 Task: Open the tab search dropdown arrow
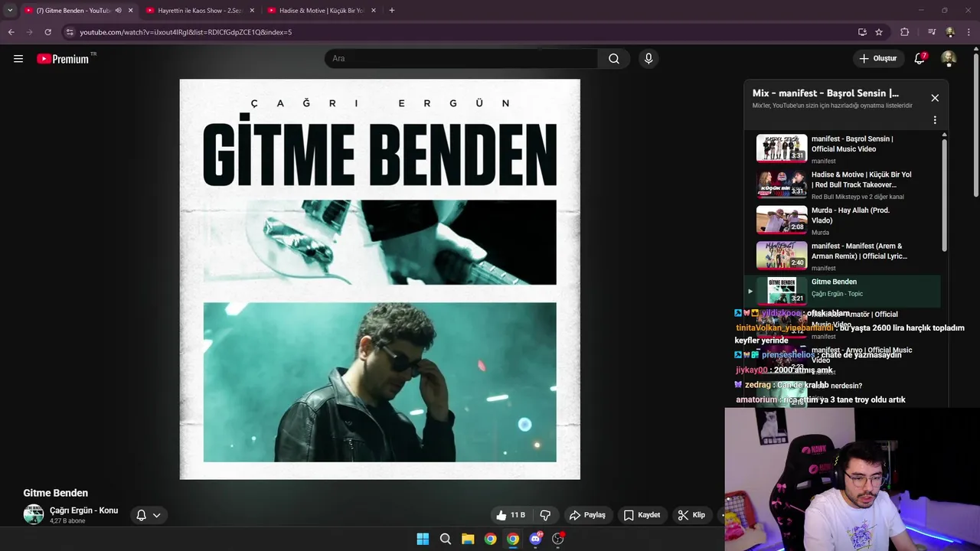tap(10, 10)
